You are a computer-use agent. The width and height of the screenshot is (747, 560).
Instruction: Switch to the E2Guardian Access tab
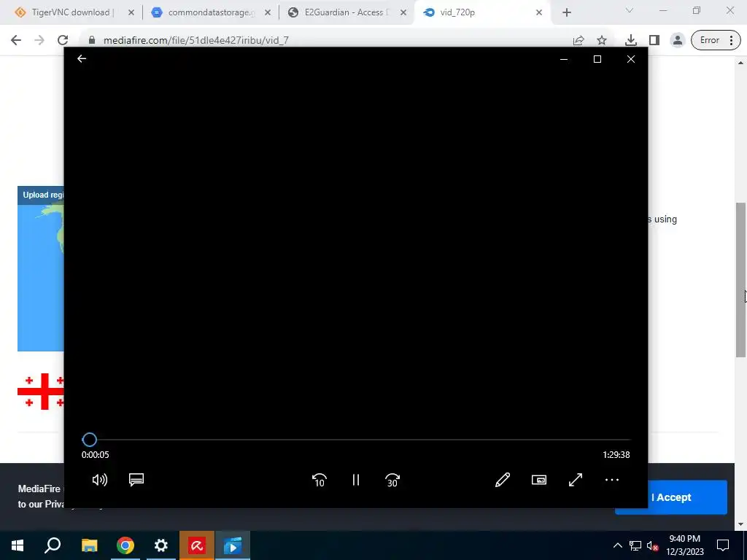point(346,12)
